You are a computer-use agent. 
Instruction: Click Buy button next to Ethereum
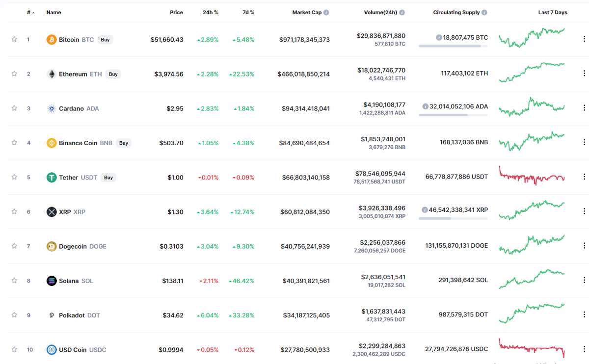click(x=113, y=74)
